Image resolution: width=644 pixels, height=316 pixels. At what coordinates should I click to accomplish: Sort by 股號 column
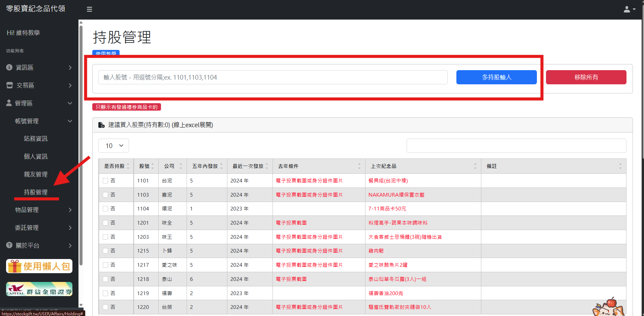point(147,166)
